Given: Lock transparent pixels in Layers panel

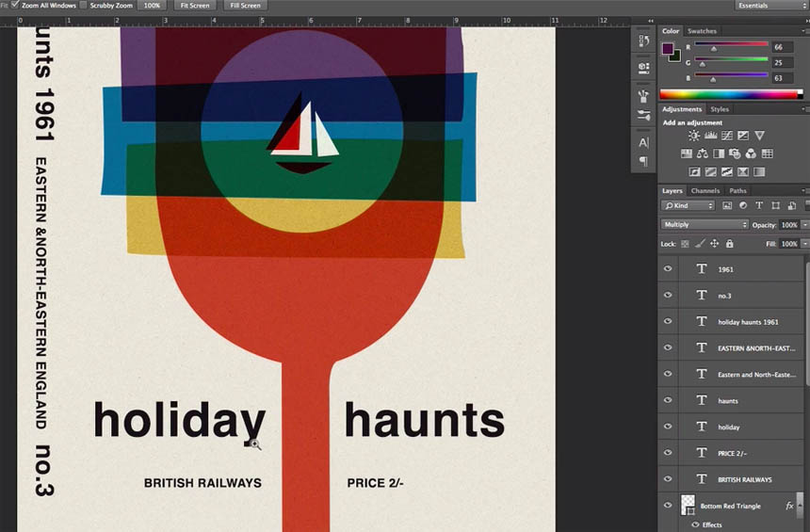Looking at the screenshot, I should 685,244.
